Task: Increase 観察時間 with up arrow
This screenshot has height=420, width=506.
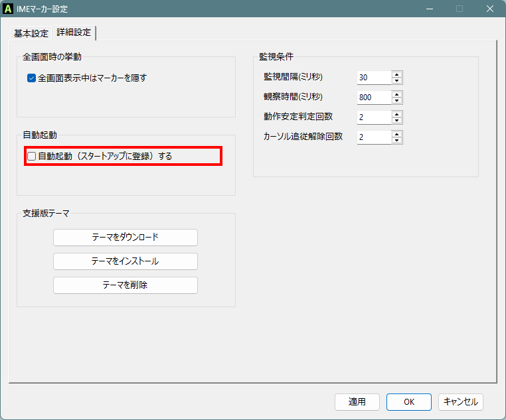Action: click(x=397, y=94)
